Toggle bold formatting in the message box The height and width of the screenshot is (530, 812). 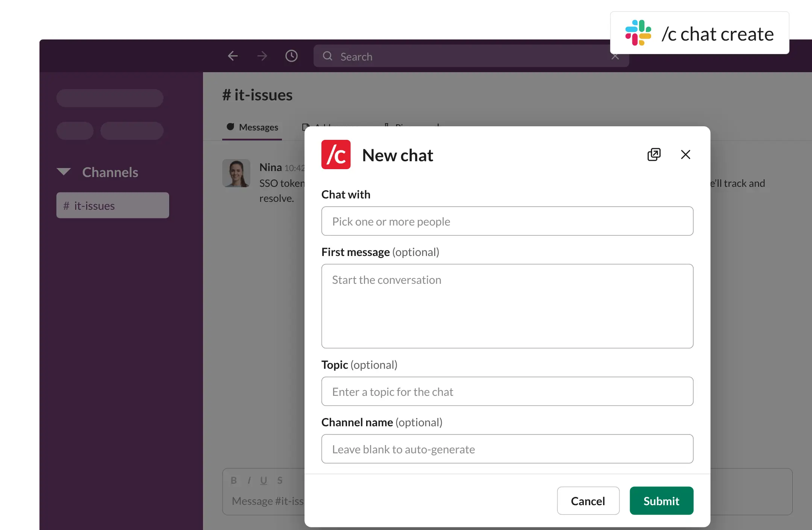pyautogui.click(x=233, y=480)
